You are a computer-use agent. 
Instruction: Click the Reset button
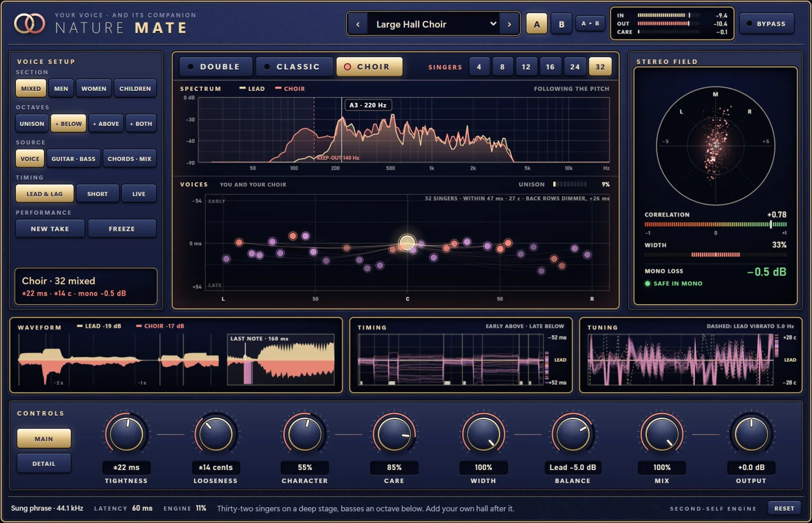[784, 508]
